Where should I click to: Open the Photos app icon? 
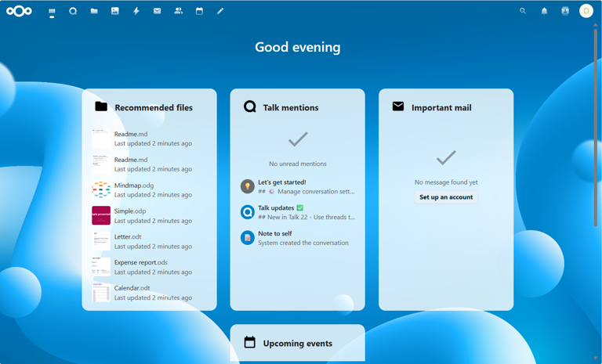(x=114, y=11)
